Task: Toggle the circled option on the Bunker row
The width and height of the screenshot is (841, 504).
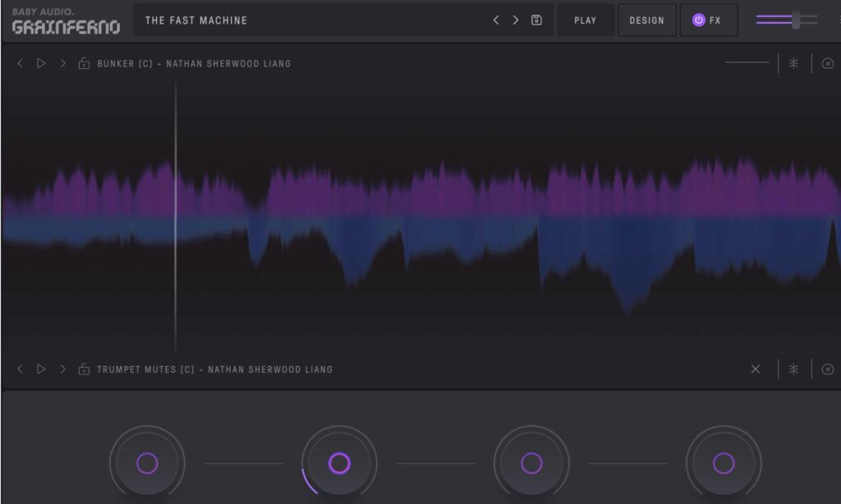Action: click(827, 62)
